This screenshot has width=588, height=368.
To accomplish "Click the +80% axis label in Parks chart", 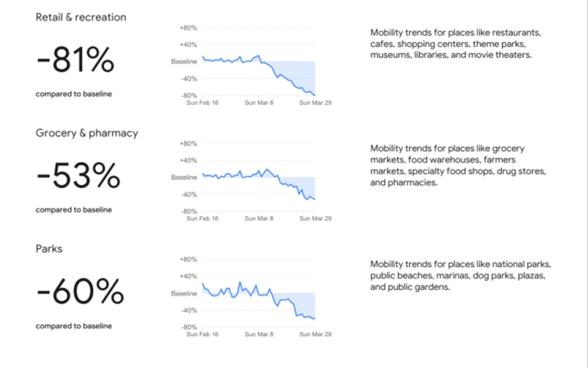I will [x=188, y=260].
